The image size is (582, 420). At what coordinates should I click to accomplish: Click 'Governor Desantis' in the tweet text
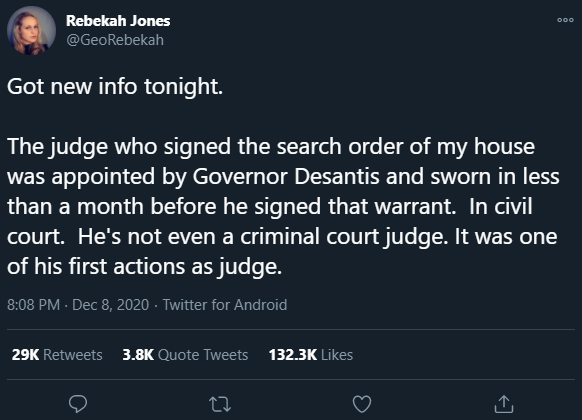pos(286,176)
